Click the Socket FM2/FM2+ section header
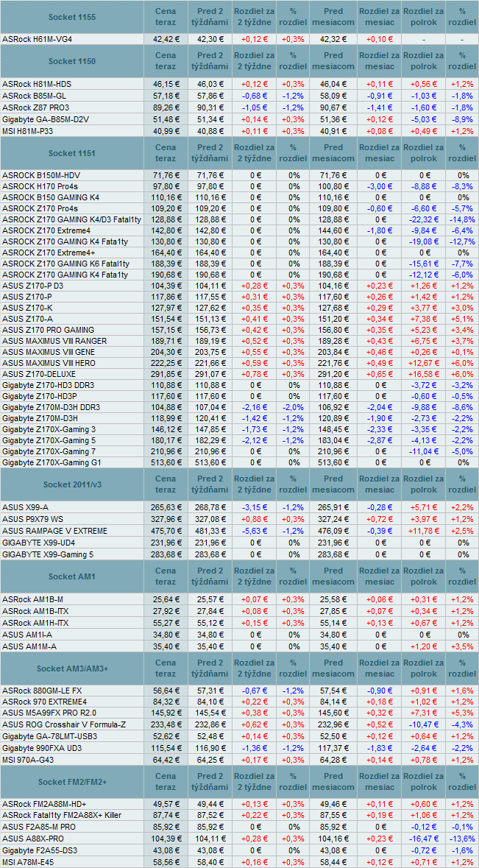 pos(72,782)
